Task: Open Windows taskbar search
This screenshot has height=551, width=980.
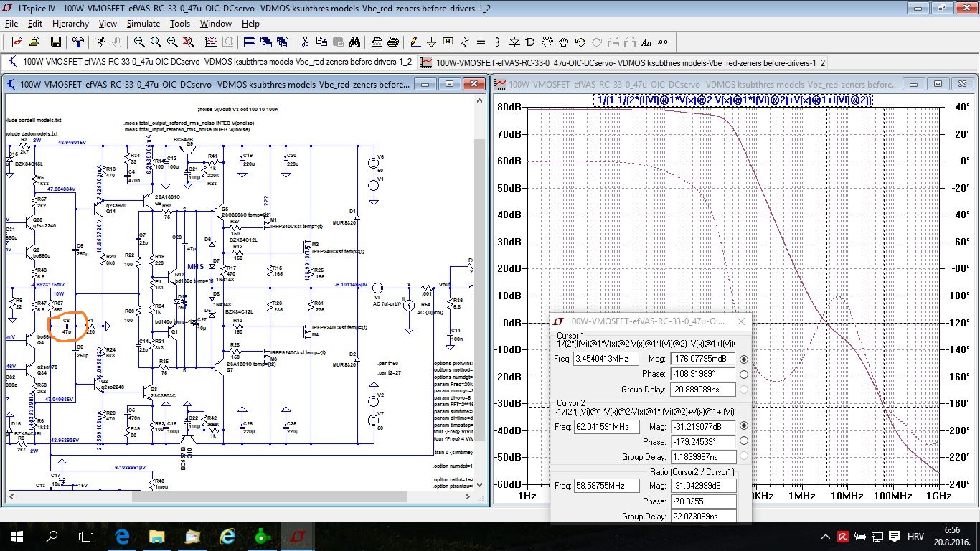Action: pyautogui.click(x=52, y=536)
